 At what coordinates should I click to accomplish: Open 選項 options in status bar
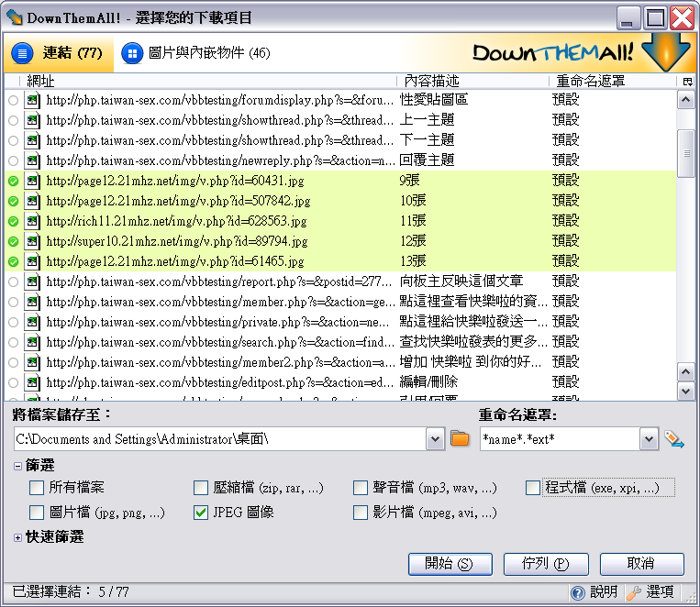[650, 592]
